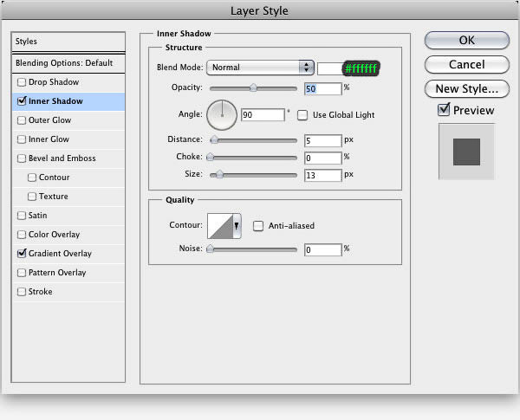Focus the Choke value field
520x420 pixels.
322,158
